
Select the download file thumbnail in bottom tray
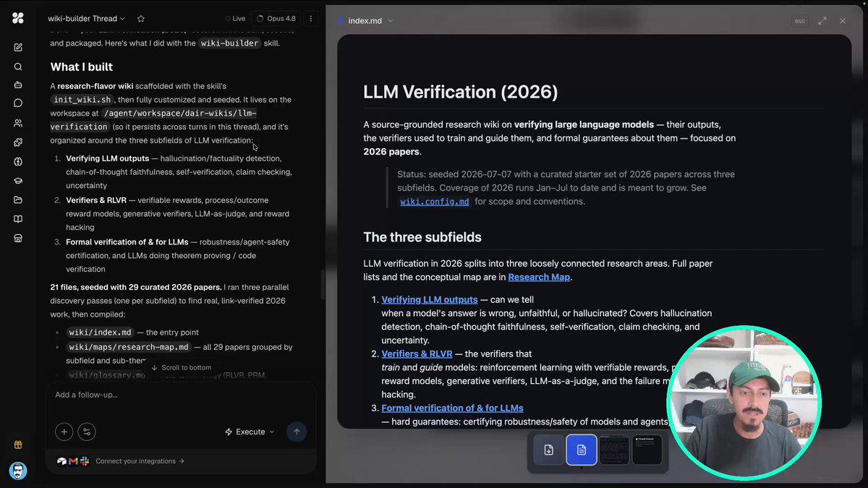[x=548, y=450]
